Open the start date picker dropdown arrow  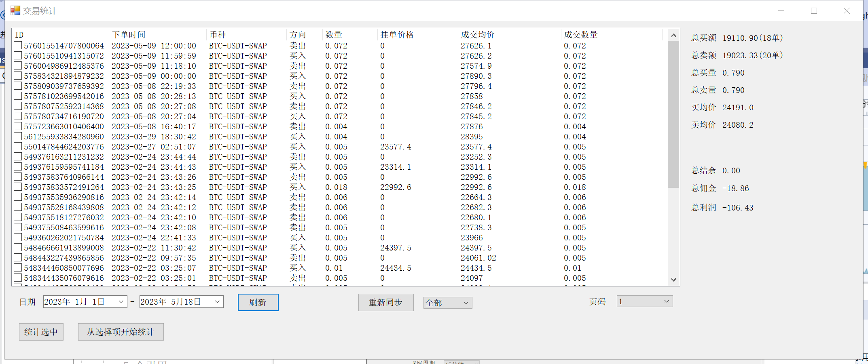point(121,301)
